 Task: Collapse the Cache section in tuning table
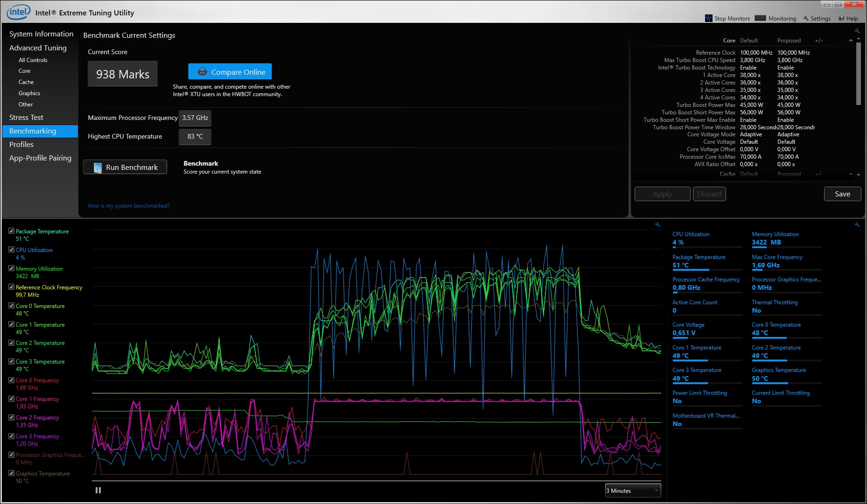pos(851,174)
